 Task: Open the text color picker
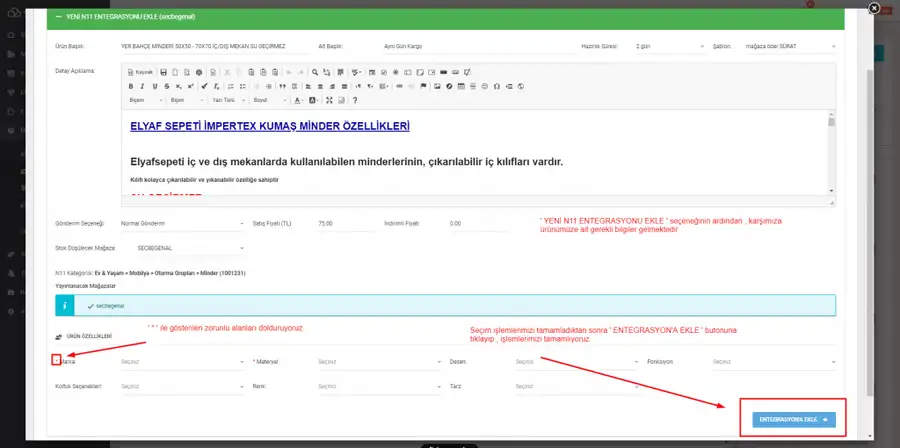click(x=298, y=100)
